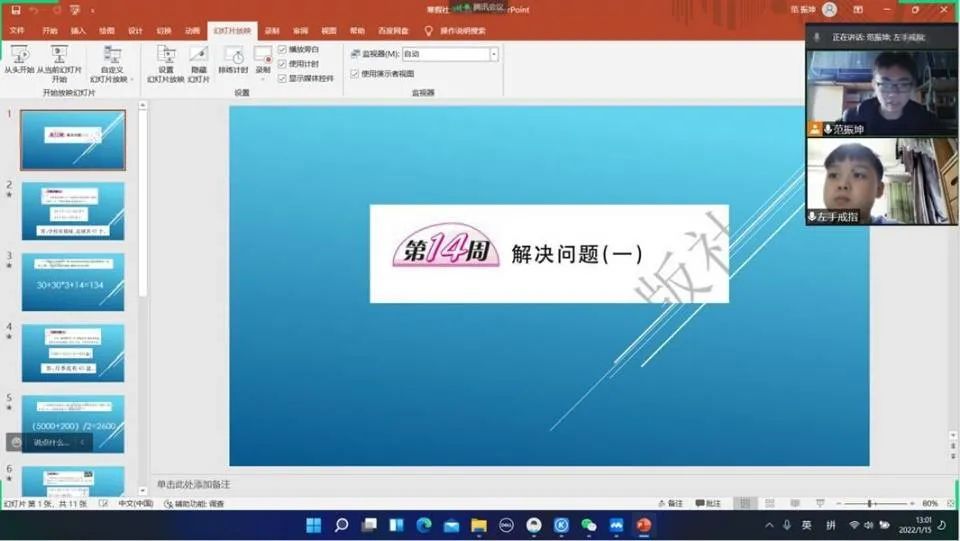Click 备注 notes button in status bar

click(670, 503)
